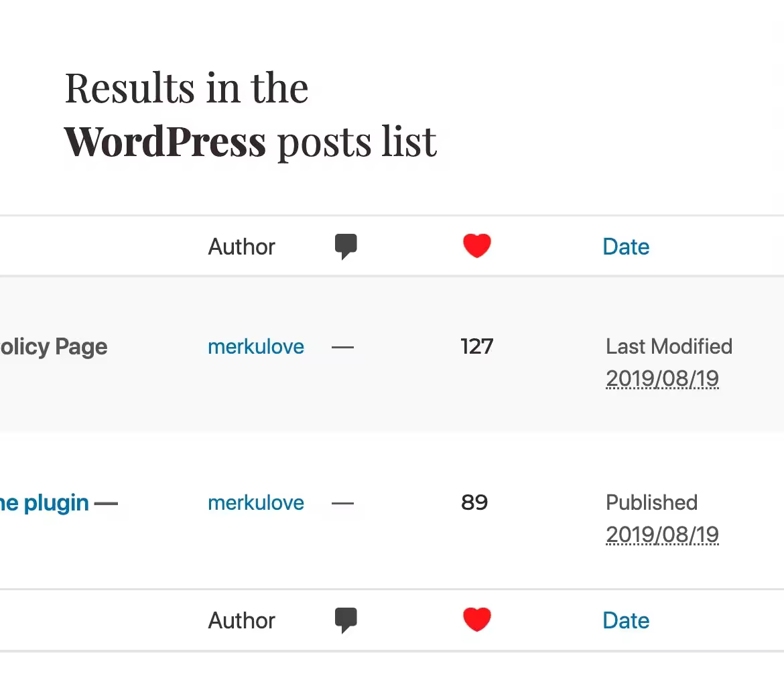Click the Published date 2019/08/19
This screenshot has width=784, height=686.
point(663,535)
